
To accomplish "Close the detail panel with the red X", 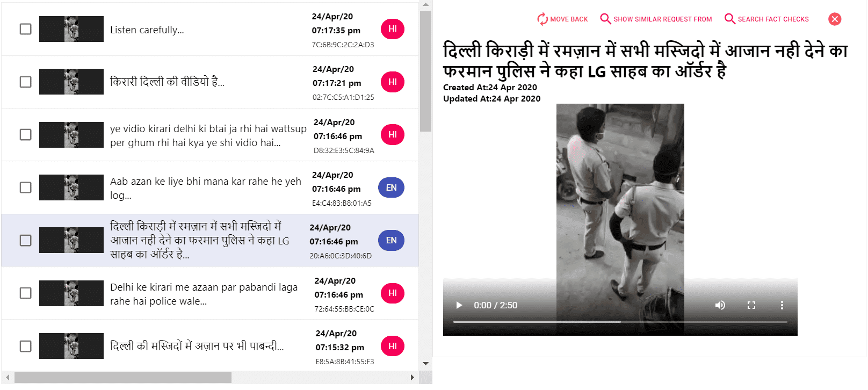I will [835, 19].
